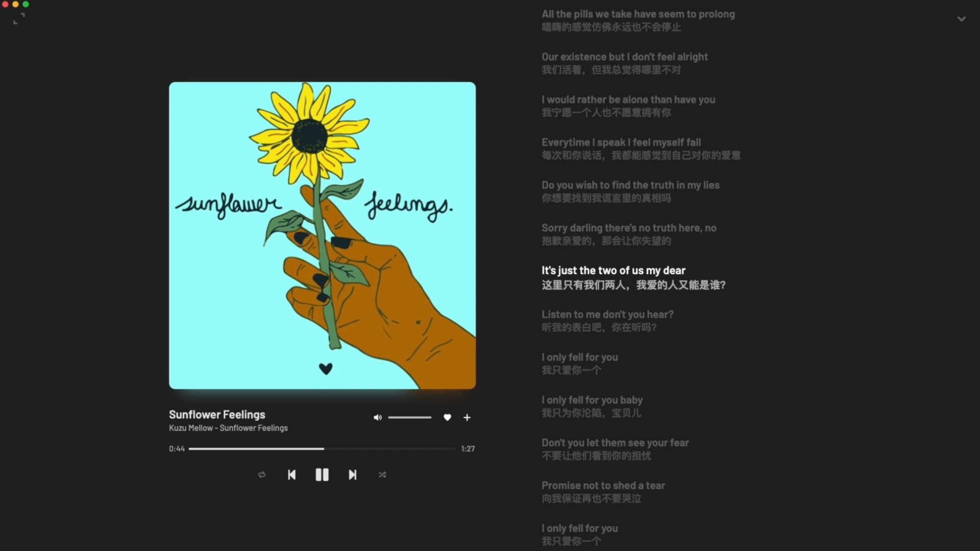Mute the volume speaker icon
This screenshot has height=551, width=980.
pyautogui.click(x=377, y=418)
